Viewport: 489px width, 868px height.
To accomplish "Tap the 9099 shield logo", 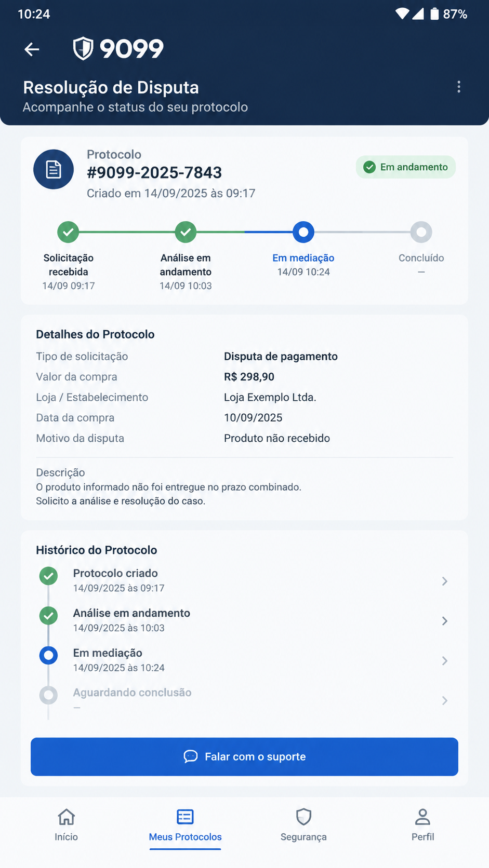I will (x=118, y=49).
